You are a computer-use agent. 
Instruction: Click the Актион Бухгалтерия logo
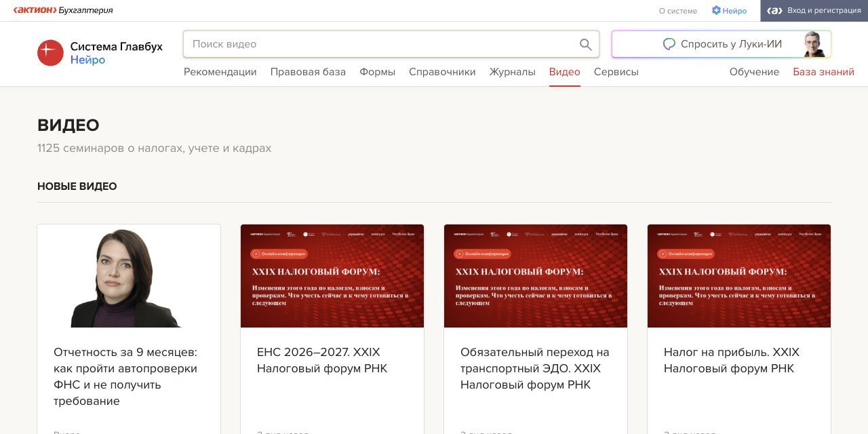[63, 10]
